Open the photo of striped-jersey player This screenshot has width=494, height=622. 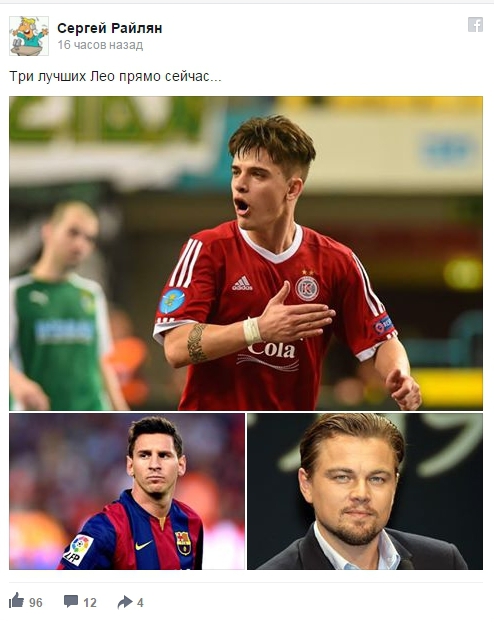tap(127, 491)
